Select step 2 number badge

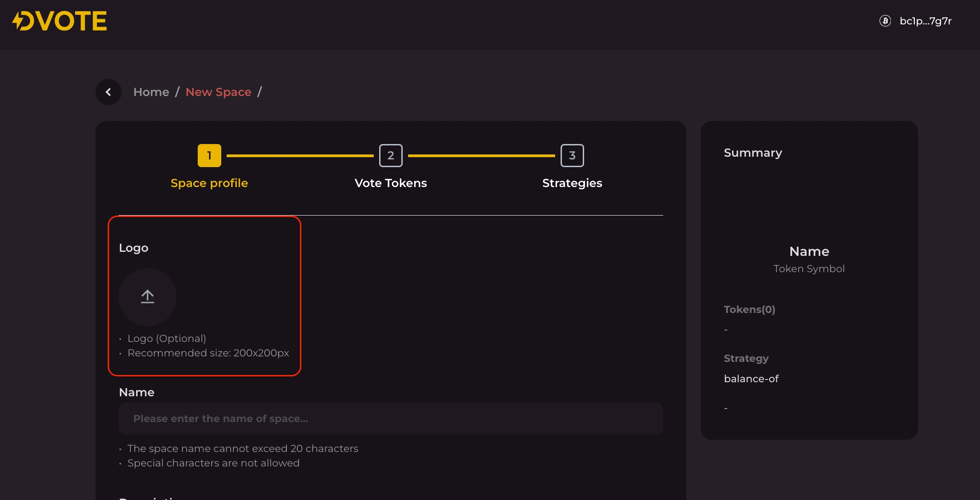click(x=390, y=155)
